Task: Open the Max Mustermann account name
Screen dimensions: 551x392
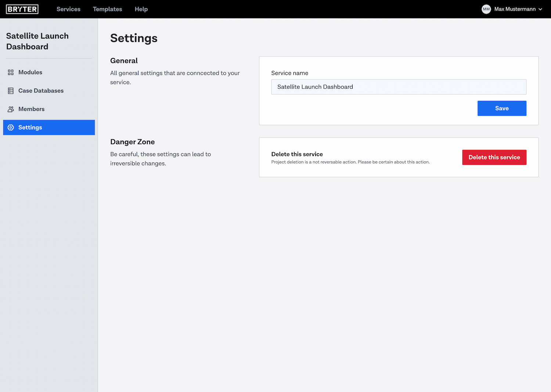Action: 515,9
